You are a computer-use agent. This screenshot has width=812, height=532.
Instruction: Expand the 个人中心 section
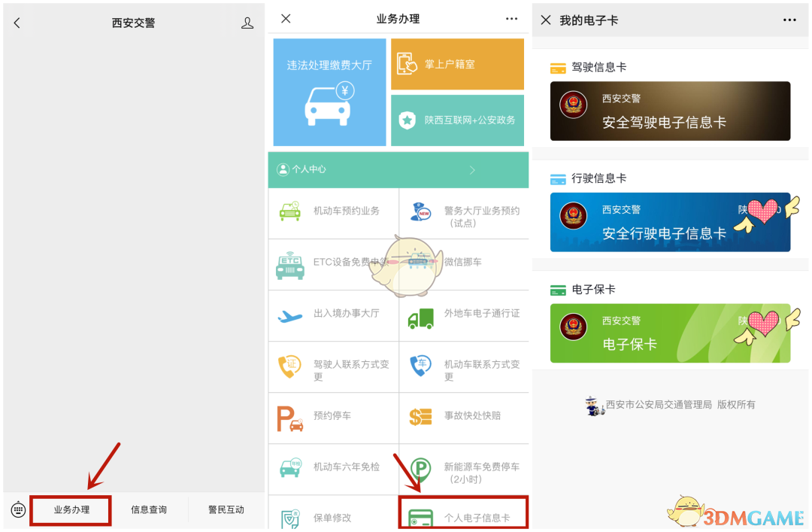point(398,170)
